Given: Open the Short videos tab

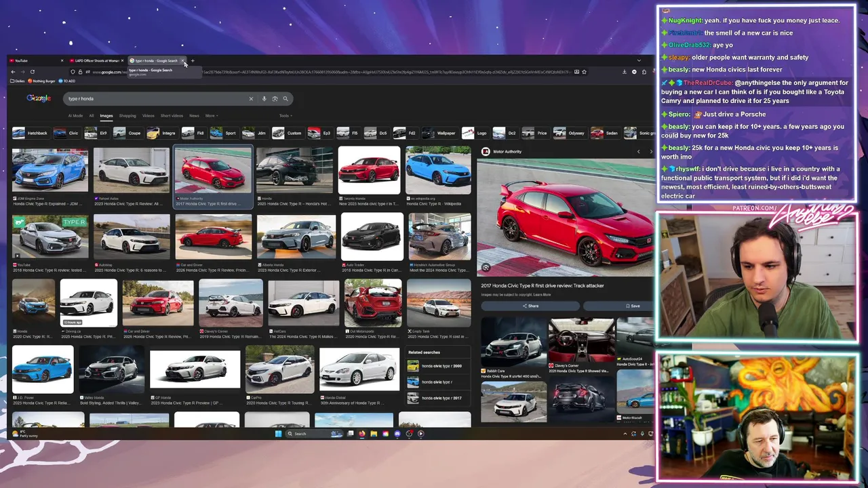Looking at the screenshot, I should pos(172,116).
